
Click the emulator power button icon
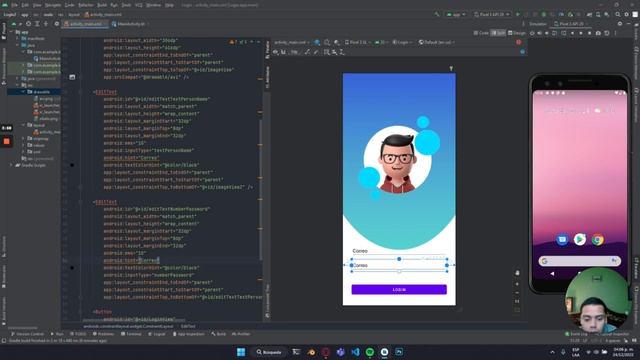click(x=532, y=33)
